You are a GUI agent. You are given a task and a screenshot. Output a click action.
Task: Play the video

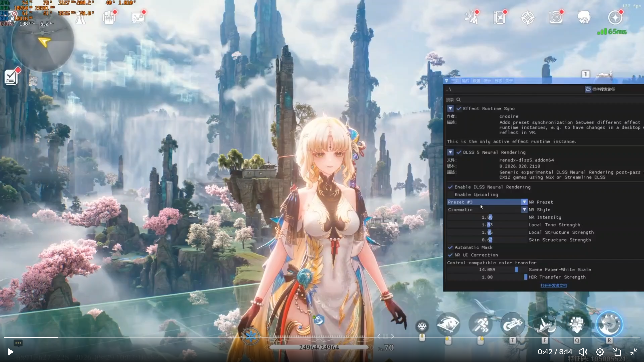(x=10, y=352)
